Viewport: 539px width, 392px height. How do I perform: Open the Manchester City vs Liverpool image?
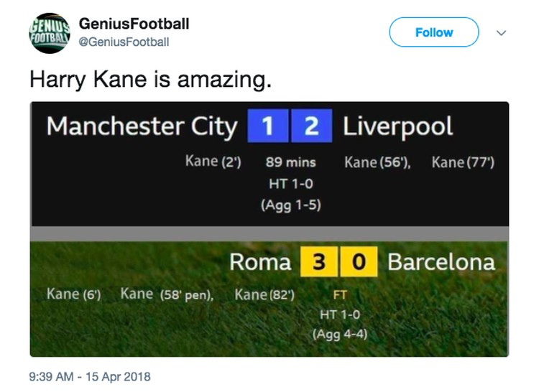click(269, 164)
